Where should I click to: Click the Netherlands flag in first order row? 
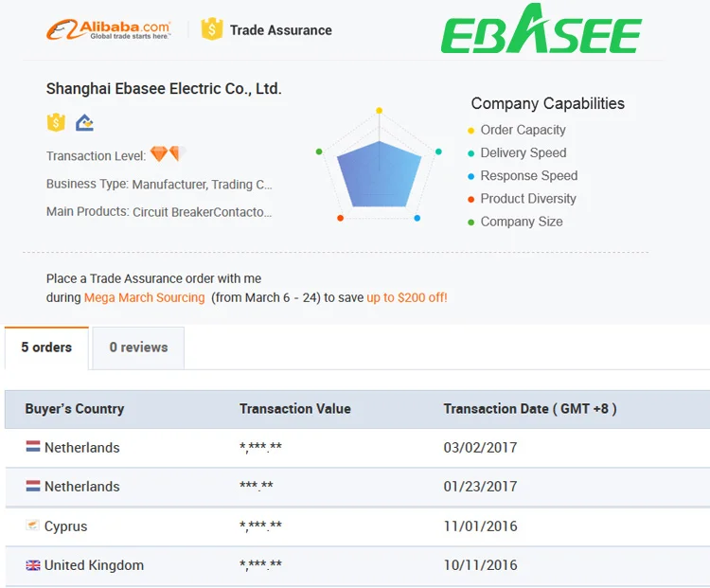pos(33,447)
